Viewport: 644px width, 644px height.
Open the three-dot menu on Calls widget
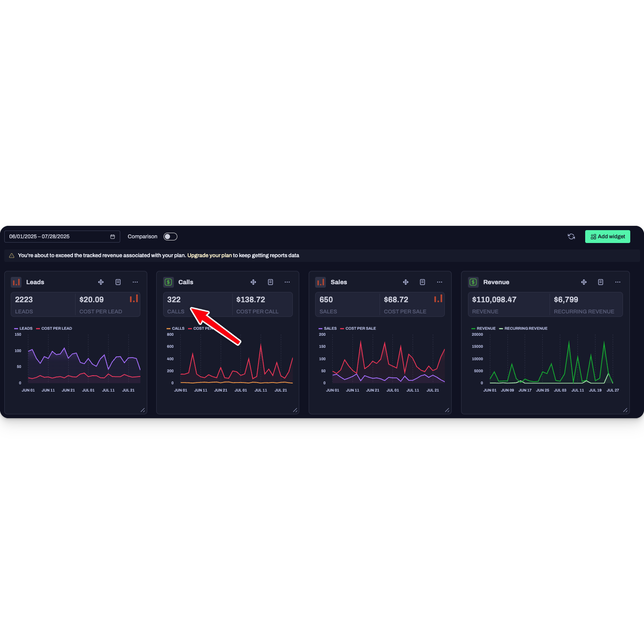287,282
